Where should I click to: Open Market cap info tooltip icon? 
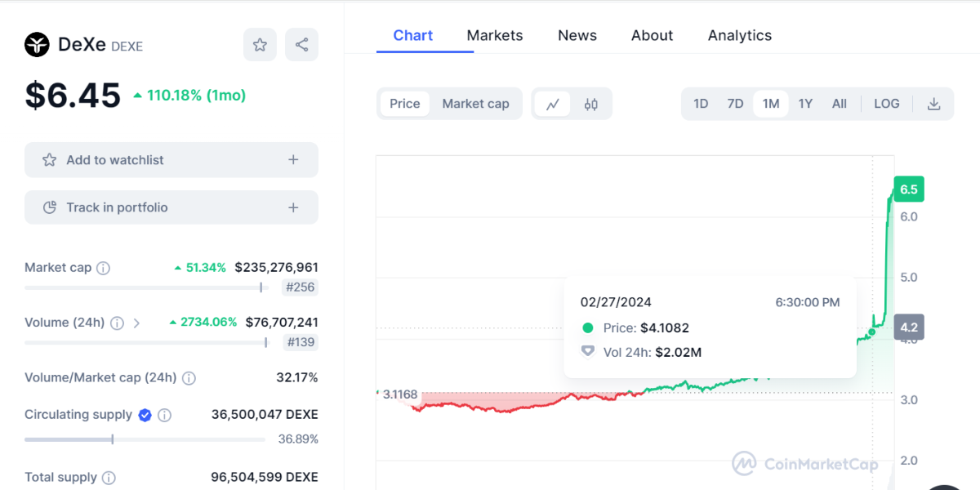coord(103,268)
